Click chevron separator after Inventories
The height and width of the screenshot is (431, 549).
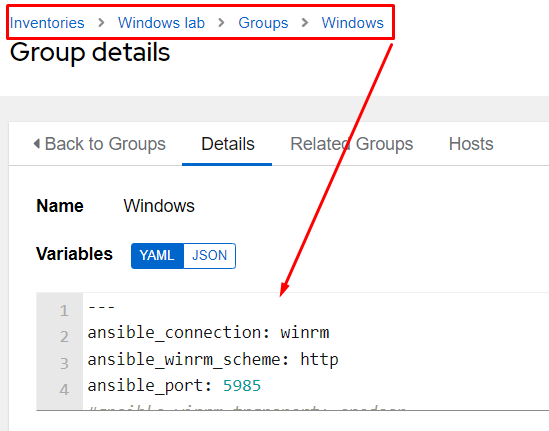click(x=101, y=23)
